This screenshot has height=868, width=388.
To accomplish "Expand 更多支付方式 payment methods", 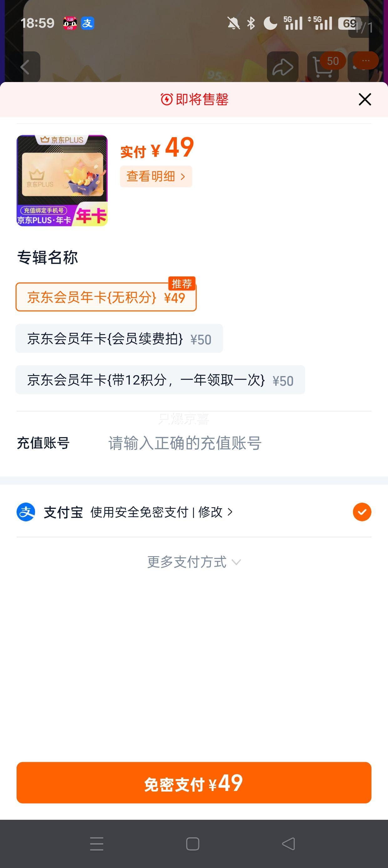I will pyautogui.click(x=194, y=562).
